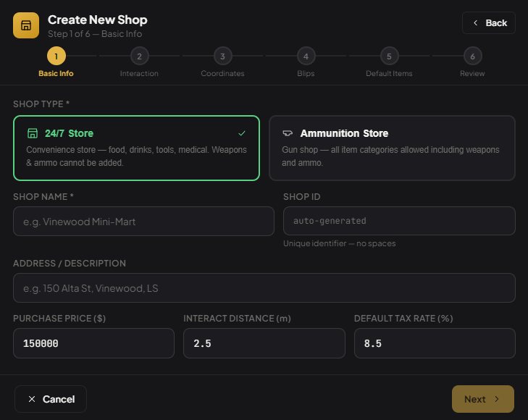Go to step 4 Blips

point(306,56)
